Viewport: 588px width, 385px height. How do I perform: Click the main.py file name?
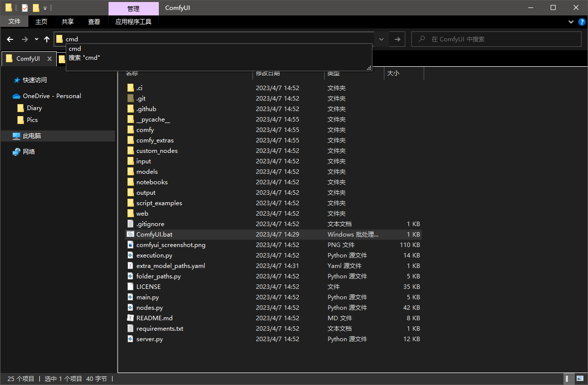(148, 297)
